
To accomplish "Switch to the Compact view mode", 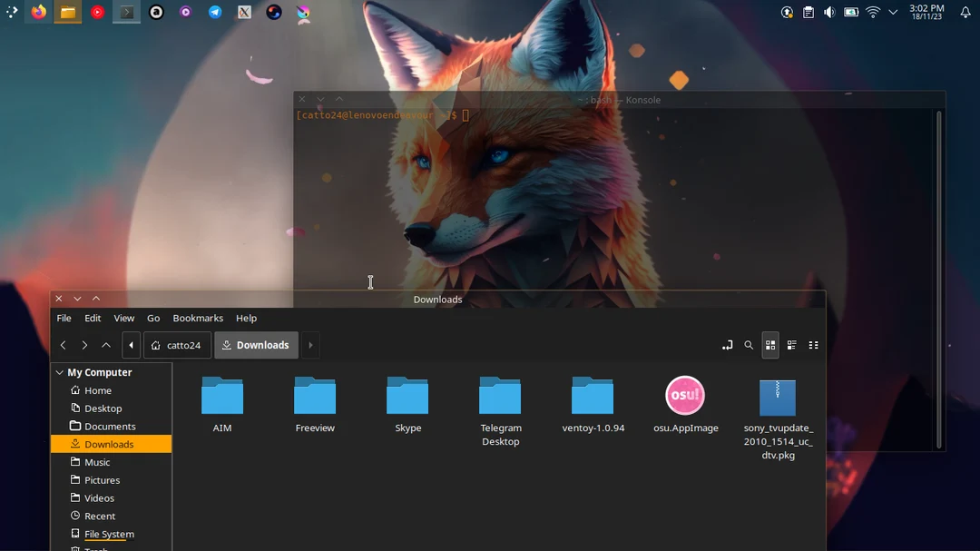I will click(x=812, y=345).
